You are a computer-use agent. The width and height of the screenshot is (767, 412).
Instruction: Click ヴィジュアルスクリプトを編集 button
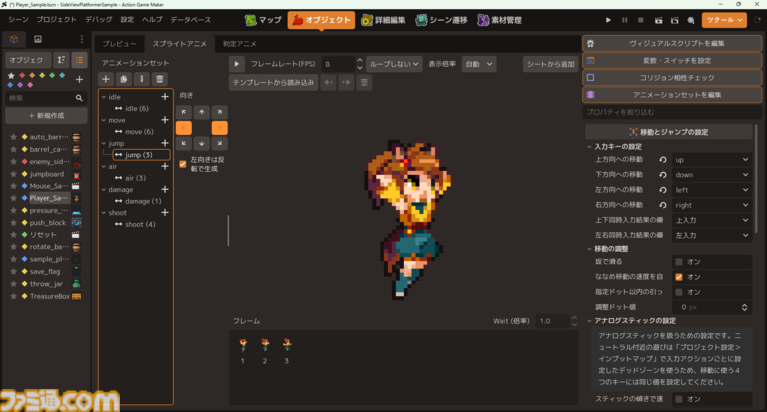point(672,43)
